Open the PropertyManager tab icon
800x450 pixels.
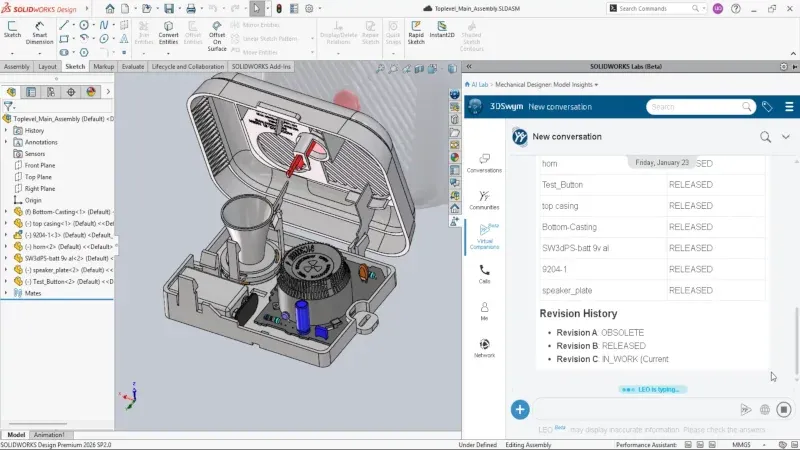[x=31, y=92]
